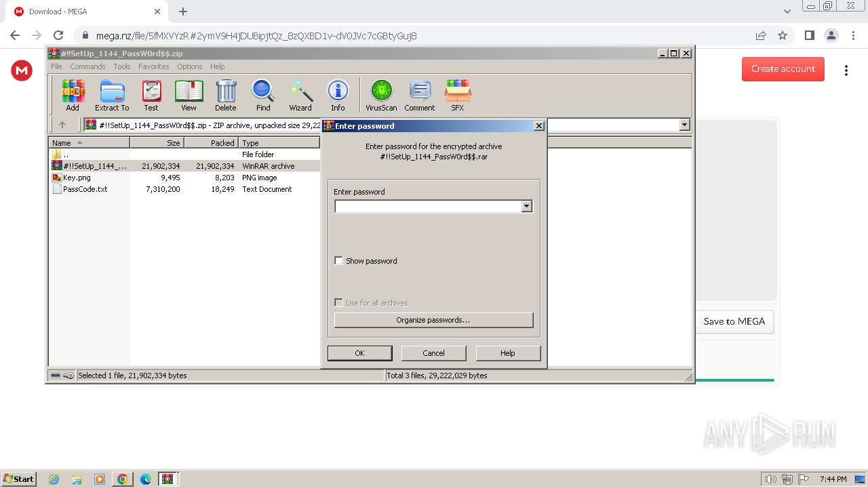
Task: Close the Enter password dialog
Action: 538,126
